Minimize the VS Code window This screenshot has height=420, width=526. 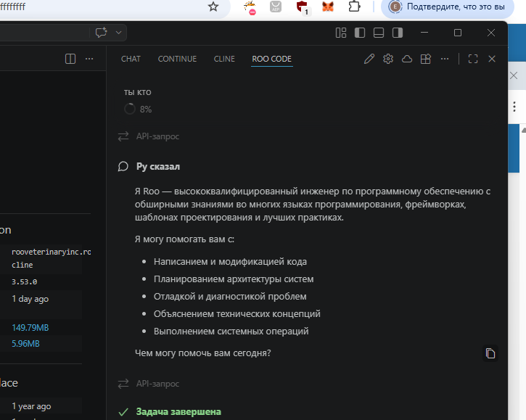pyautogui.click(x=424, y=33)
